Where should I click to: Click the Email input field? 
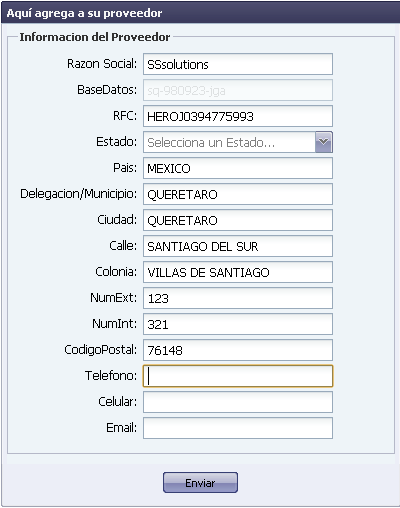[238, 428]
